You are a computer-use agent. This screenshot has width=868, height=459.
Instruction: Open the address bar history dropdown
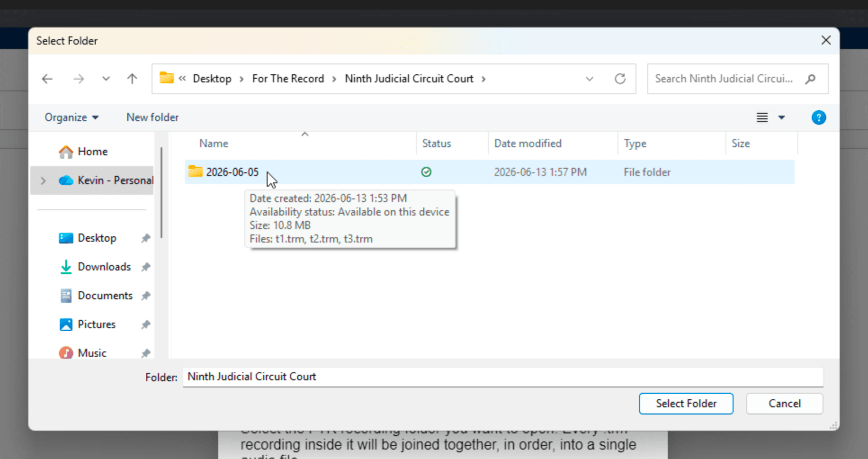pyautogui.click(x=589, y=79)
